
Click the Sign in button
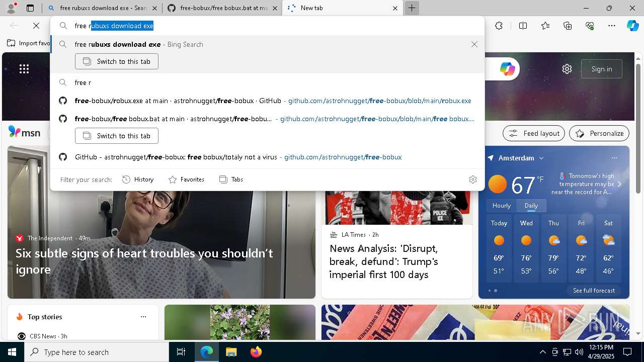point(602,69)
